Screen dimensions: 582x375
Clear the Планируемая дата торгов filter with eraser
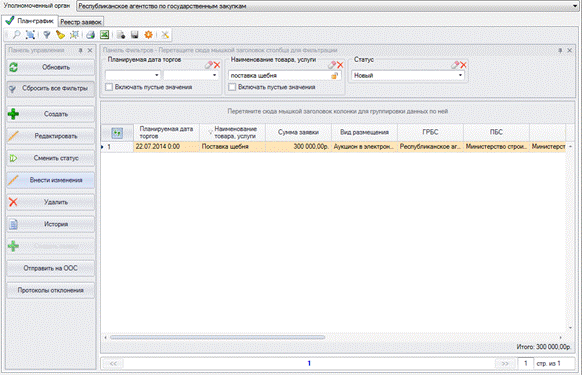pos(209,65)
